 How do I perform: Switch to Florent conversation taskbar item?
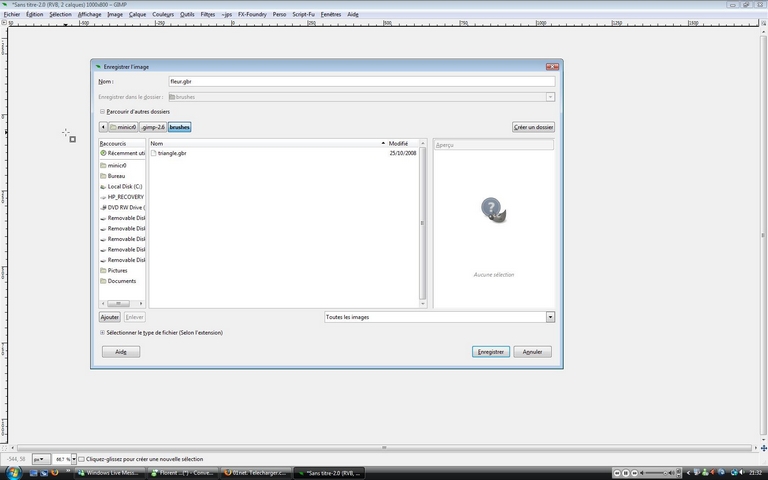(x=182, y=473)
